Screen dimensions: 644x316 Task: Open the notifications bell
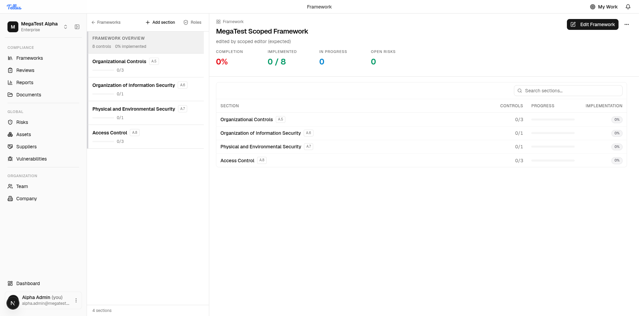628,7
